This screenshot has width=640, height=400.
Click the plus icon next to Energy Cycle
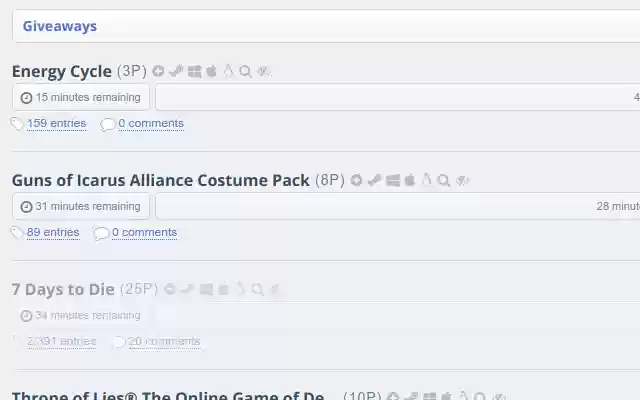tap(158, 71)
